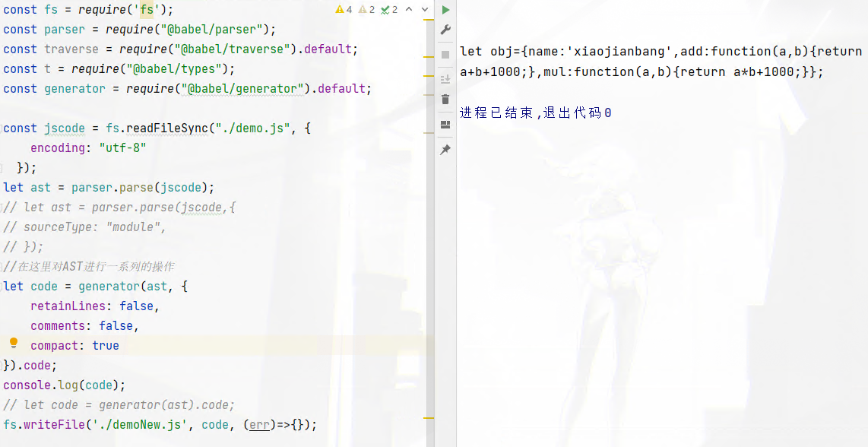Click the bottom warning stripe on editor scrollbar
The width and height of the screenshot is (868, 447).
click(x=429, y=418)
